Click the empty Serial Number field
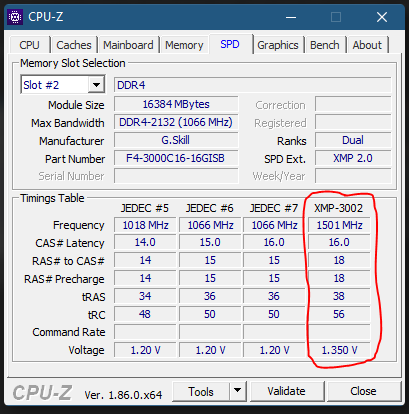The image size is (409, 414). pyautogui.click(x=176, y=176)
